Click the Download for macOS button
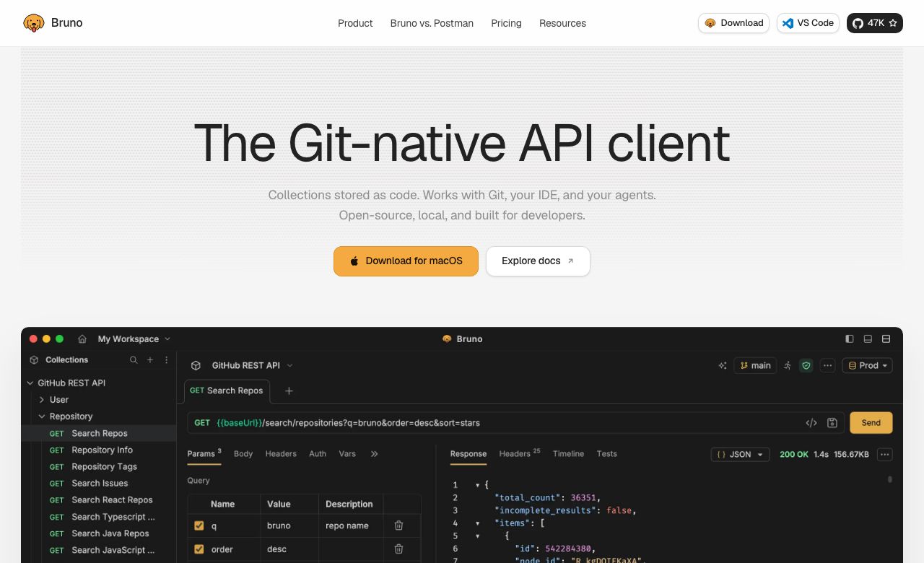The height and width of the screenshot is (563, 924). click(406, 261)
